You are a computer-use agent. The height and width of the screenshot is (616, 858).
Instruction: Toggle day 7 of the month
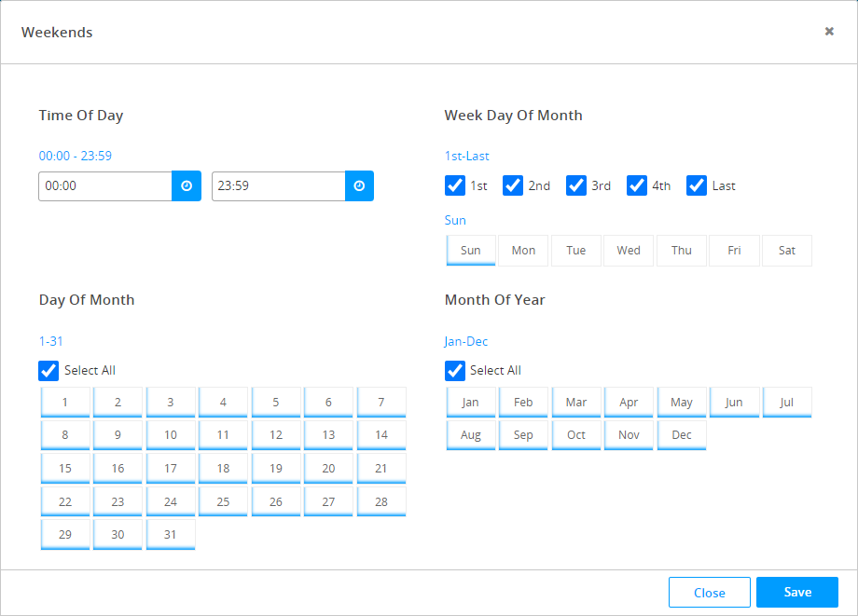381,403
